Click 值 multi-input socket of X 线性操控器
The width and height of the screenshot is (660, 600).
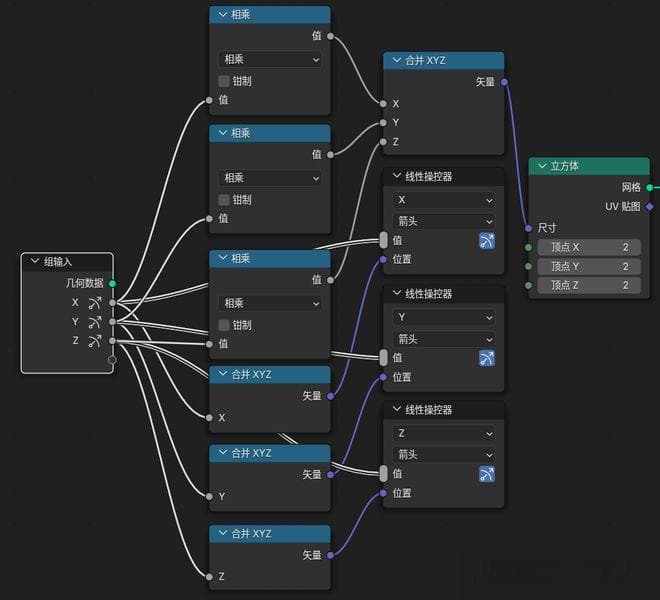(x=383, y=240)
